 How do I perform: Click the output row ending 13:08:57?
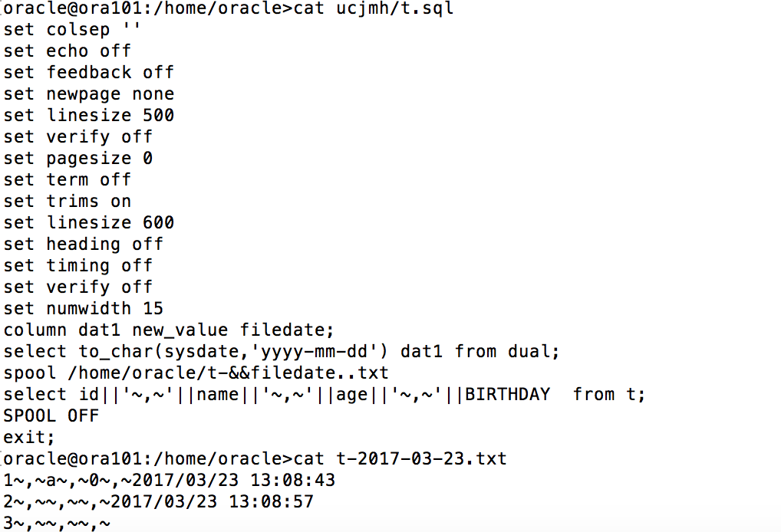point(158,501)
